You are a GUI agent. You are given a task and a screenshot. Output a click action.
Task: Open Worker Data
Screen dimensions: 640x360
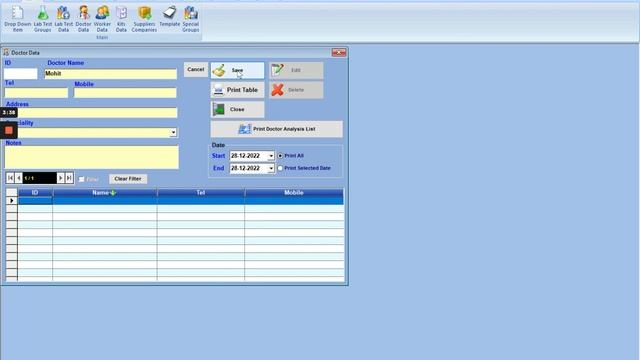[102, 19]
